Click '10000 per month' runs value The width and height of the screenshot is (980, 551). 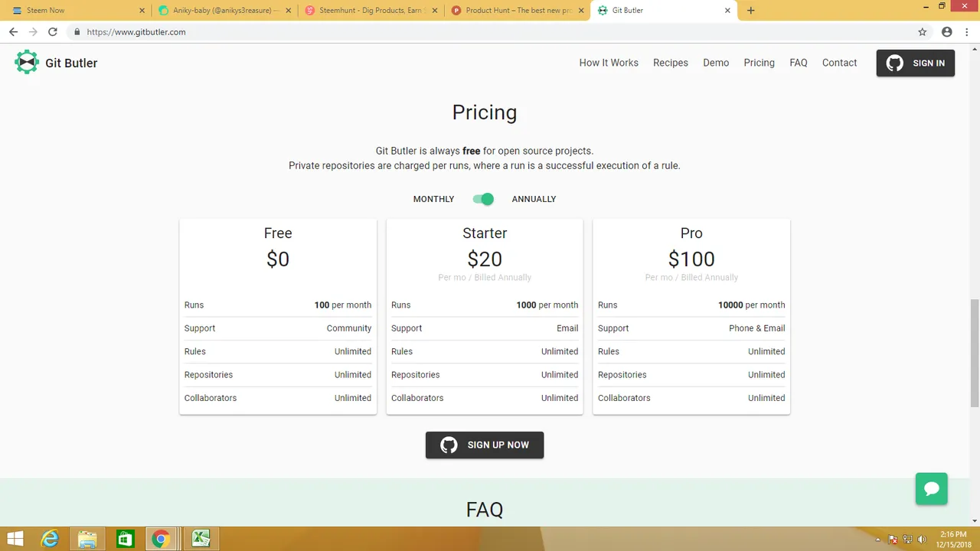751,305
